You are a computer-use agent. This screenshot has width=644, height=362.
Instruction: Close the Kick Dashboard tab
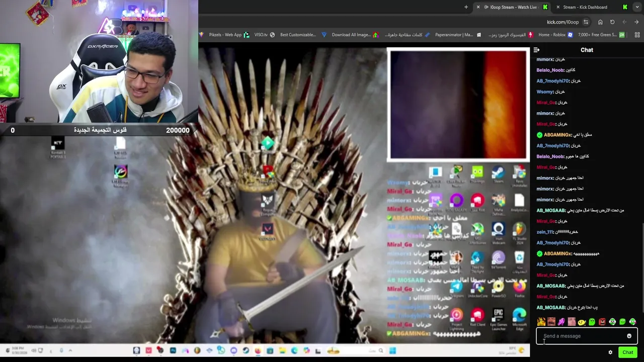coord(558,7)
